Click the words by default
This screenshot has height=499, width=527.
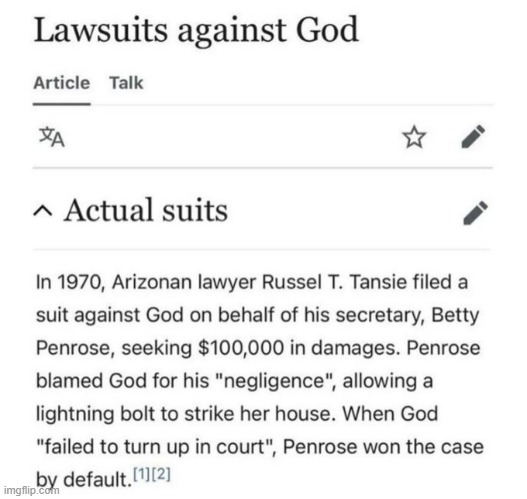click(x=83, y=480)
